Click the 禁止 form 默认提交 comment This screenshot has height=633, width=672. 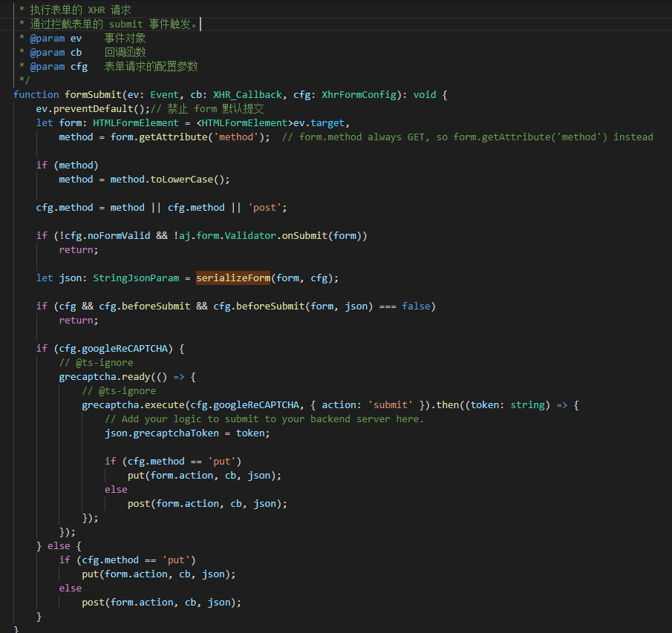(x=207, y=109)
